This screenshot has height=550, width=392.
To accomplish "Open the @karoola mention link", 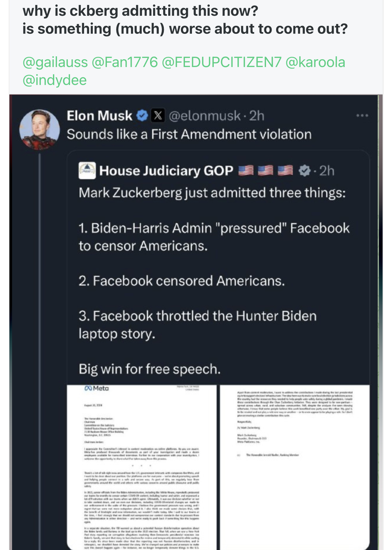I will coord(315,62).
